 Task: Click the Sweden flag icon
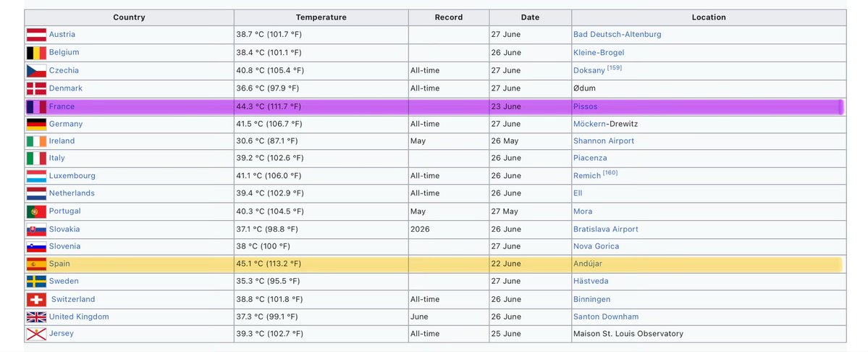click(36, 281)
